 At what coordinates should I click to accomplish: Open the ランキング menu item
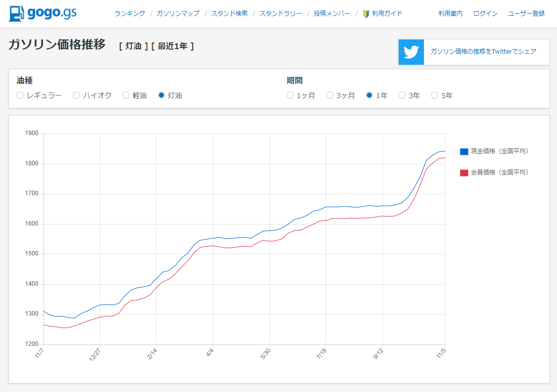(130, 14)
